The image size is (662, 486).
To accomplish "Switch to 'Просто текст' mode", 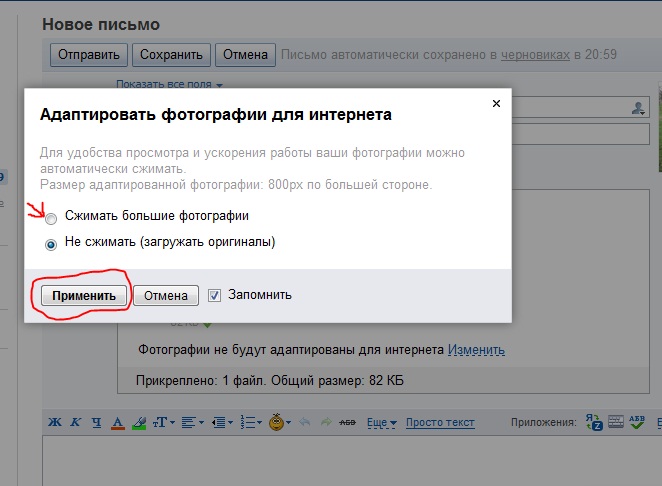I will (440, 423).
